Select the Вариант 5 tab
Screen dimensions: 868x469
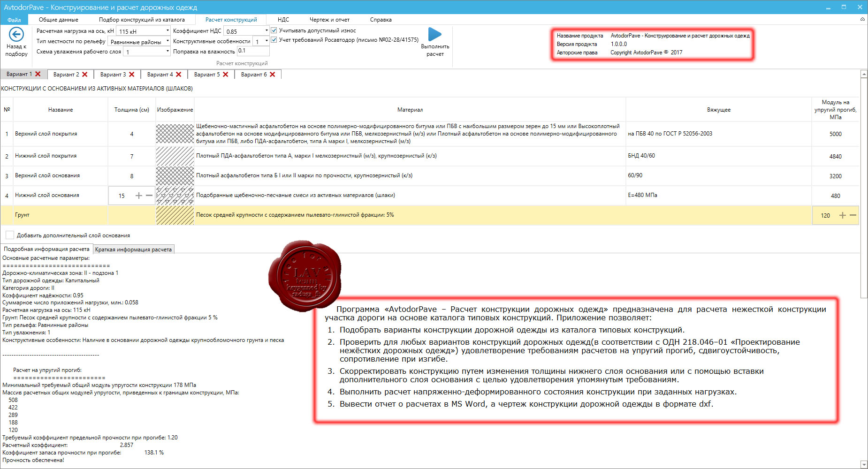[207, 75]
